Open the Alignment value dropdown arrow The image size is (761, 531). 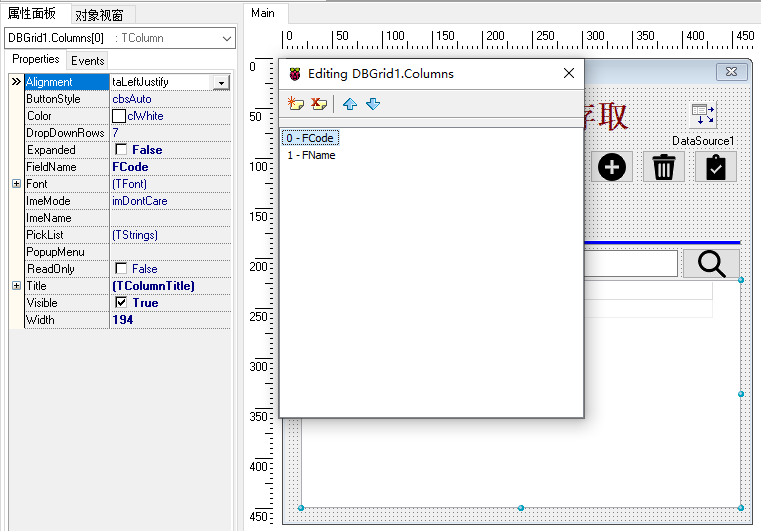(221, 83)
